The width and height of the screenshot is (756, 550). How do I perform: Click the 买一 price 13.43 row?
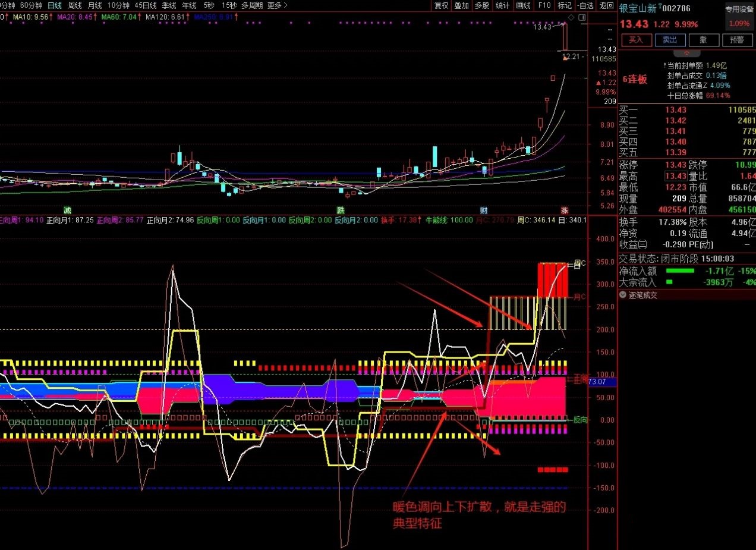pyautogui.click(x=686, y=110)
